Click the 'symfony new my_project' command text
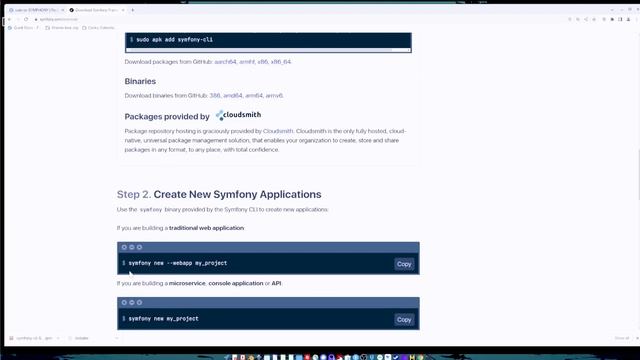The image size is (640, 360). (164, 319)
